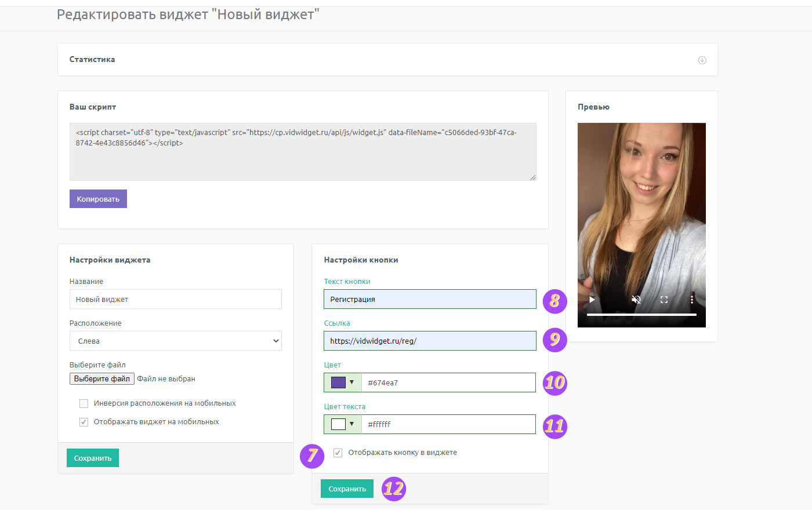Click the Файл не выбран text
This screenshot has width=812, height=510.
166,378
